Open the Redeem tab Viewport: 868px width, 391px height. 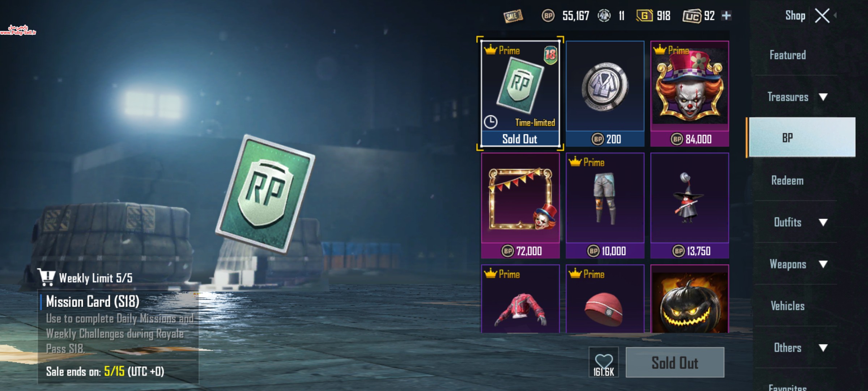click(788, 180)
